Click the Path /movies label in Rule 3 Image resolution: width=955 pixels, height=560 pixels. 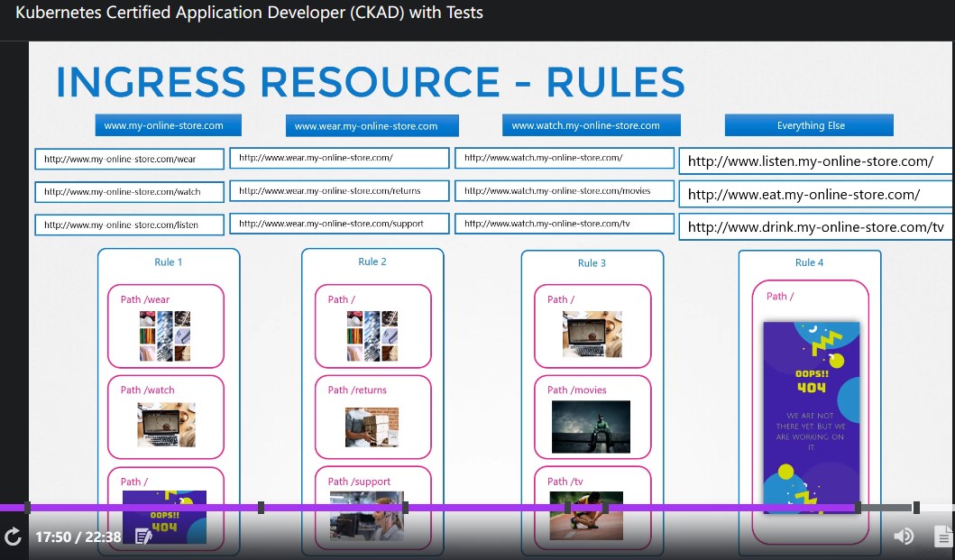pyautogui.click(x=576, y=390)
